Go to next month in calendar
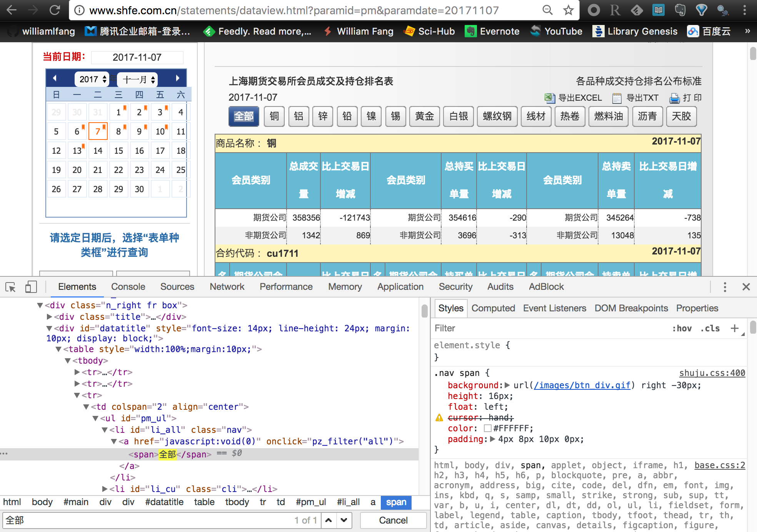 pyautogui.click(x=177, y=79)
